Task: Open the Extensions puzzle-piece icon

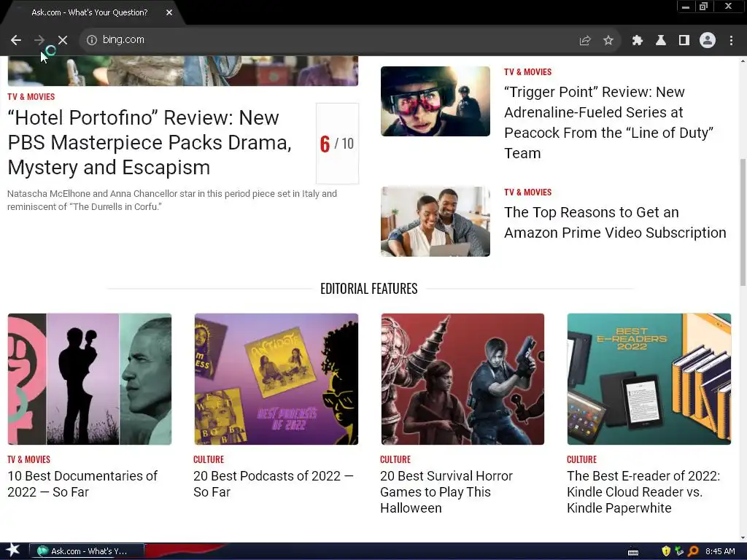Action: (637, 41)
